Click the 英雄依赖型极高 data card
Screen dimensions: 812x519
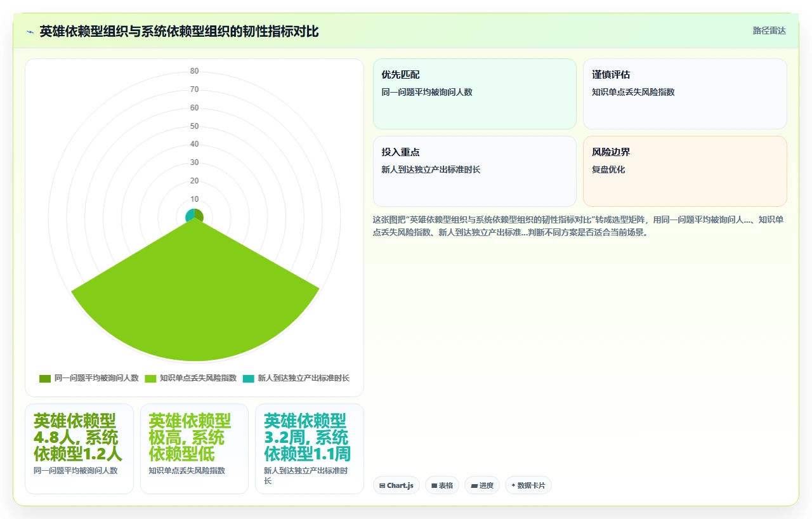(194, 449)
